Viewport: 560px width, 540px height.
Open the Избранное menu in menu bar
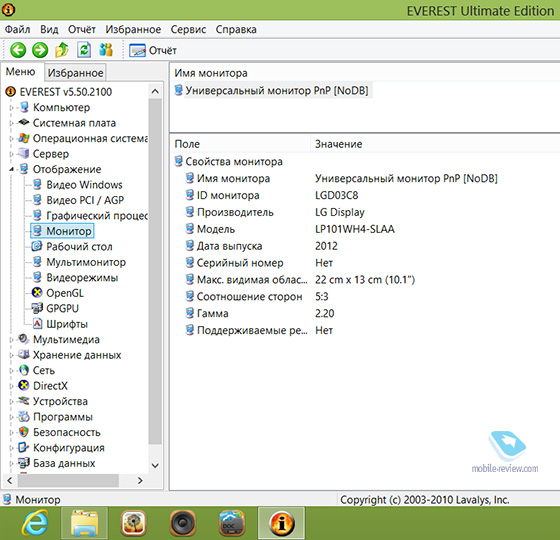click(x=133, y=29)
